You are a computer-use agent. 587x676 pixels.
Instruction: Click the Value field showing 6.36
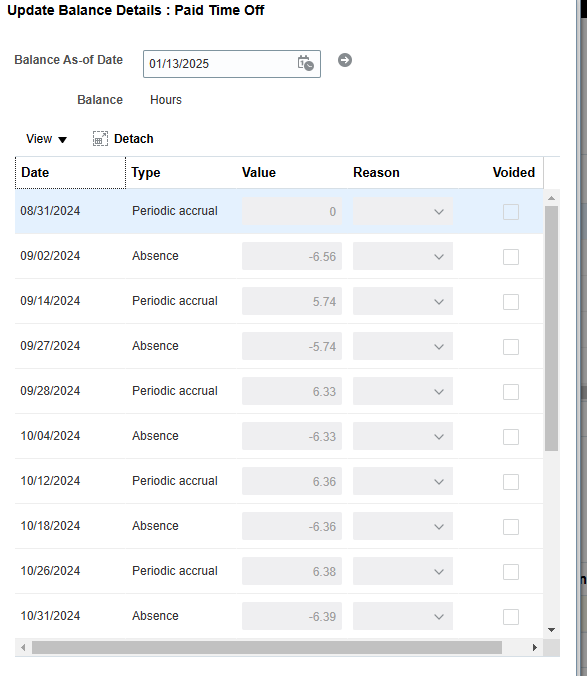(292, 481)
